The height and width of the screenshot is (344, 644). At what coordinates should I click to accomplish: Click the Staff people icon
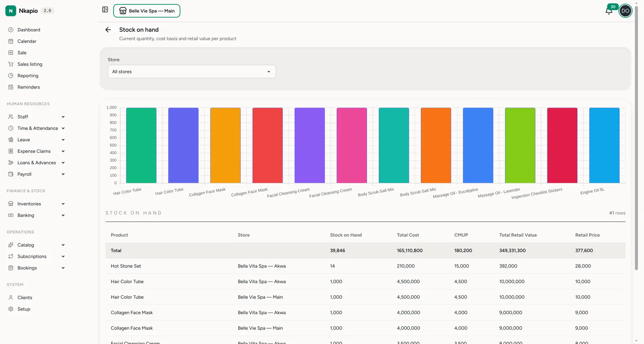(x=11, y=117)
